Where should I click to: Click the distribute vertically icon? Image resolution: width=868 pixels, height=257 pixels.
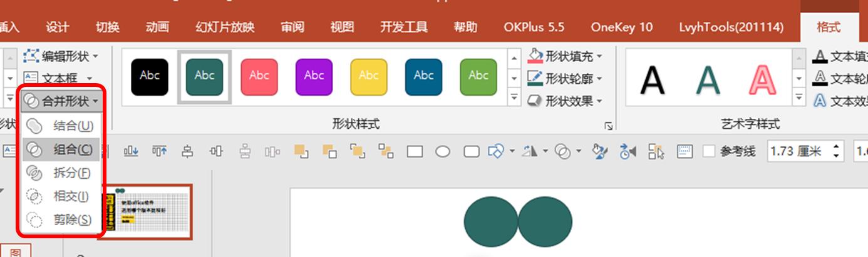(x=245, y=151)
